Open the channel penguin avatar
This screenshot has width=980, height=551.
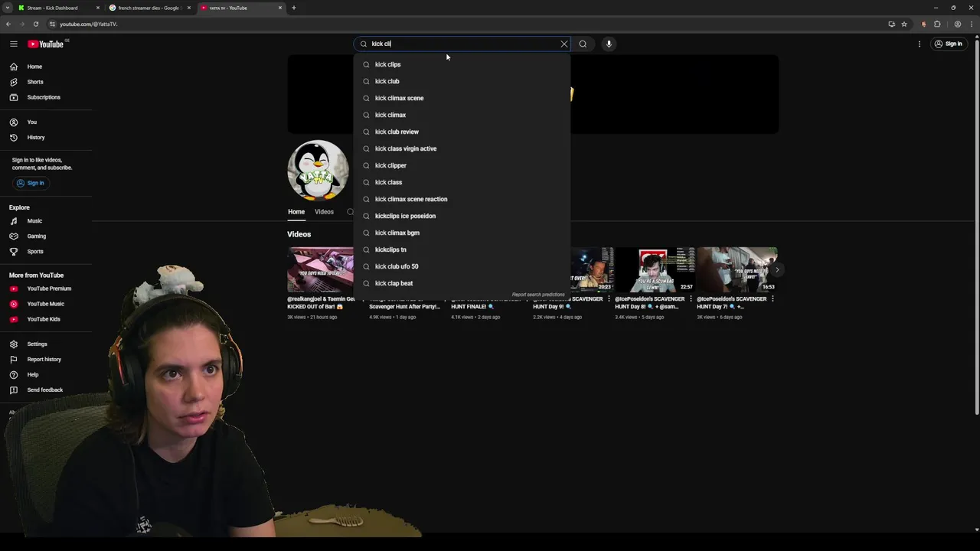(x=318, y=170)
